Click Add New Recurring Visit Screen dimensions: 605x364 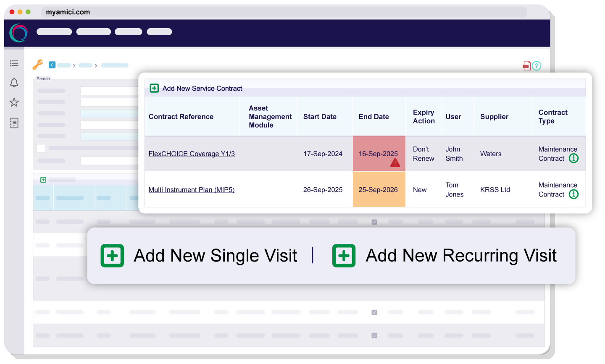pos(445,256)
